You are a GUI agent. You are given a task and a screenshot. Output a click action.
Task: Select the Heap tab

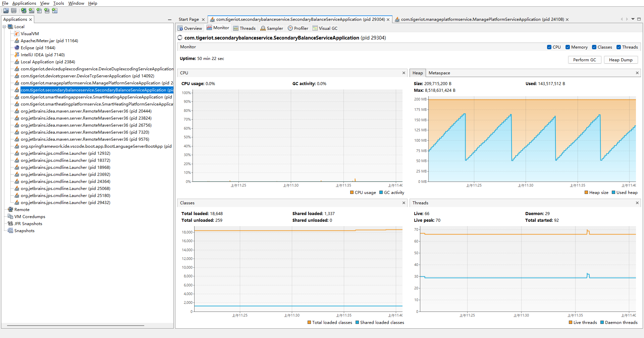pyautogui.click(x=418, y=73)
